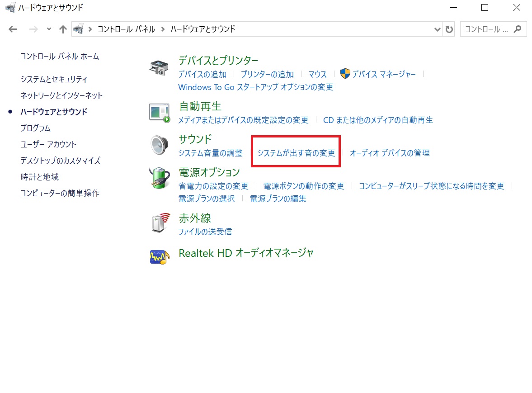
Task: Click the AutoPlay (自動再生) icon
Action: coord(159,113)
